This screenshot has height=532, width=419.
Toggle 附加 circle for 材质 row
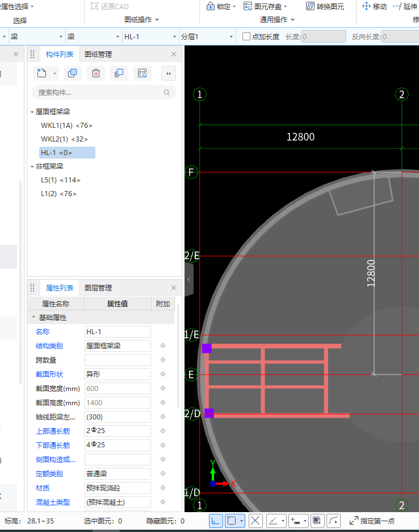coord(163,488)
